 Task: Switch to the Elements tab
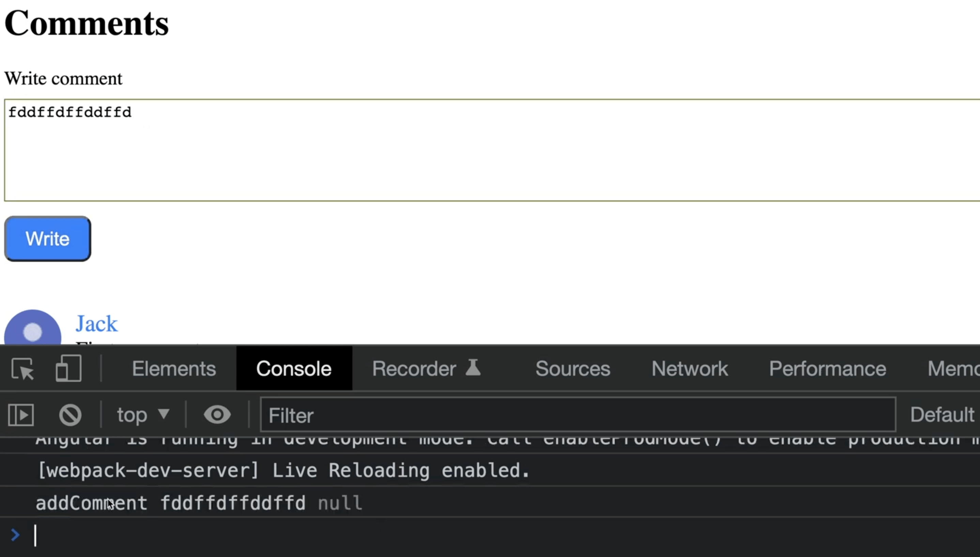click(174, 368)
